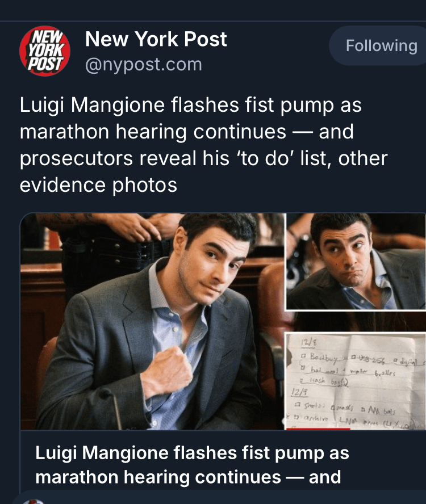Visit the @nypost.com handle
Image resolution: width=426 pixels, height=504 pixels.
144,65
